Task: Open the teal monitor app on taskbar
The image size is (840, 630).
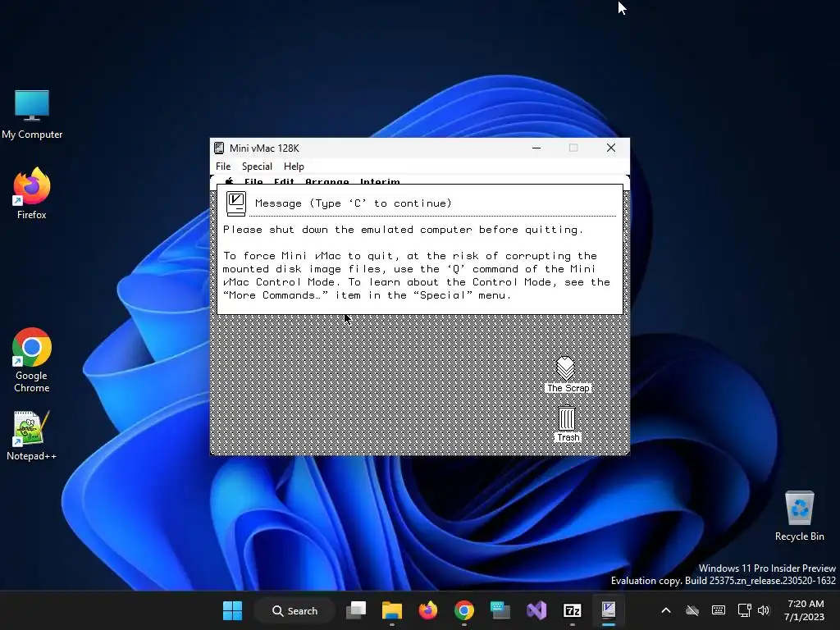Action: 500,610
